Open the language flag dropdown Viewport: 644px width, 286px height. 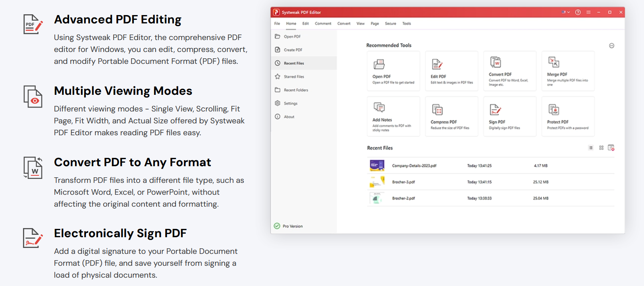pos(566,12)
